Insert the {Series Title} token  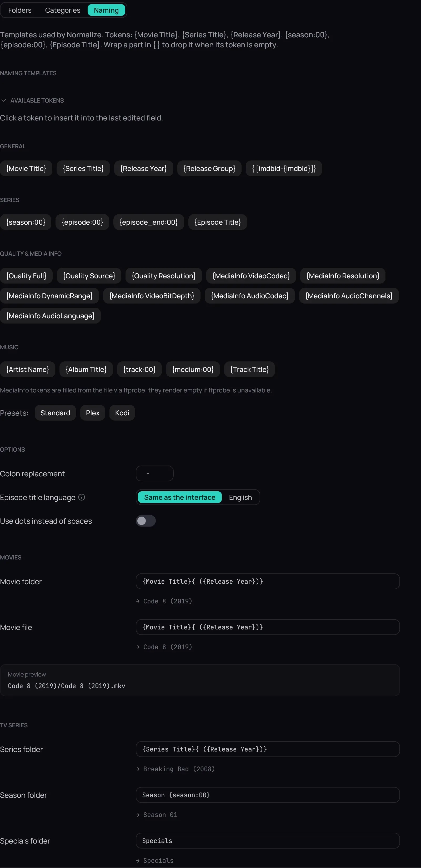(83, 169)
